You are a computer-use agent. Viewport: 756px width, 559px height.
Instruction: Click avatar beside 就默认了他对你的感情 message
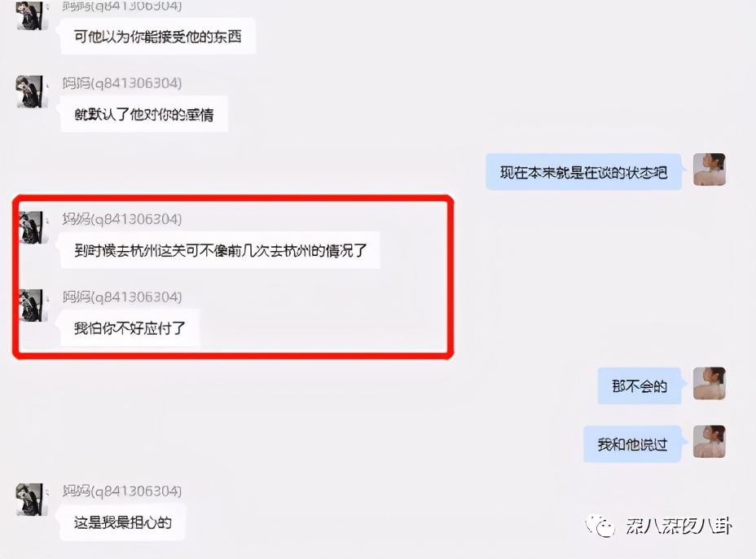32,91
